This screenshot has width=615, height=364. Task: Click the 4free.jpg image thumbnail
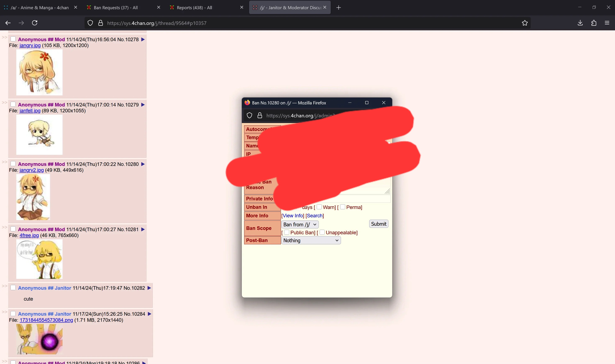(x=39, y=259)
